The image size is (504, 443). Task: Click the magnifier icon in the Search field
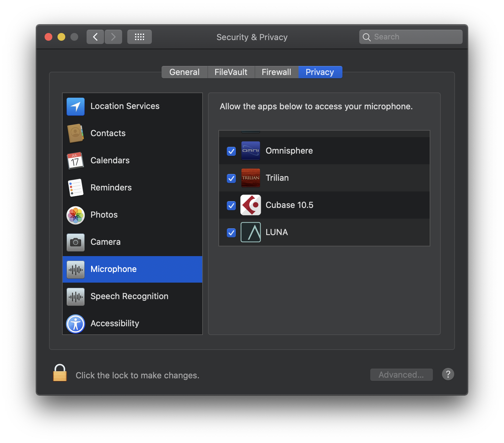tap(367, 37)
